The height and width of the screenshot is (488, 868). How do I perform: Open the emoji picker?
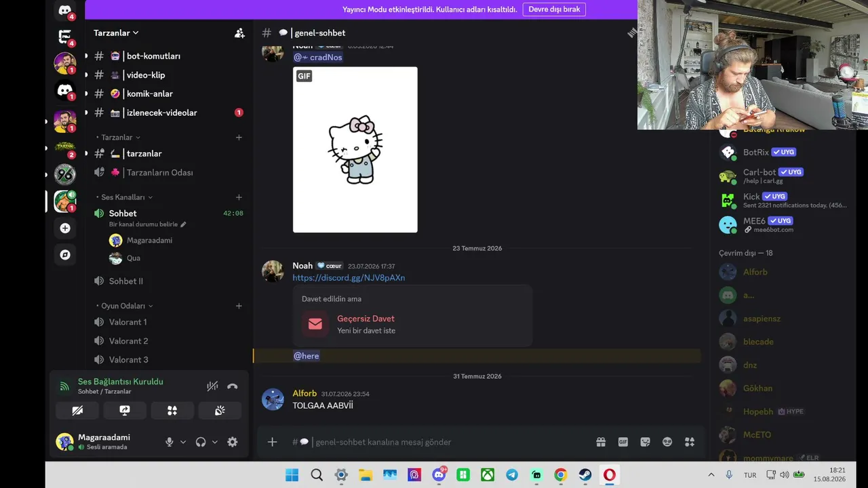pos(667,442)
